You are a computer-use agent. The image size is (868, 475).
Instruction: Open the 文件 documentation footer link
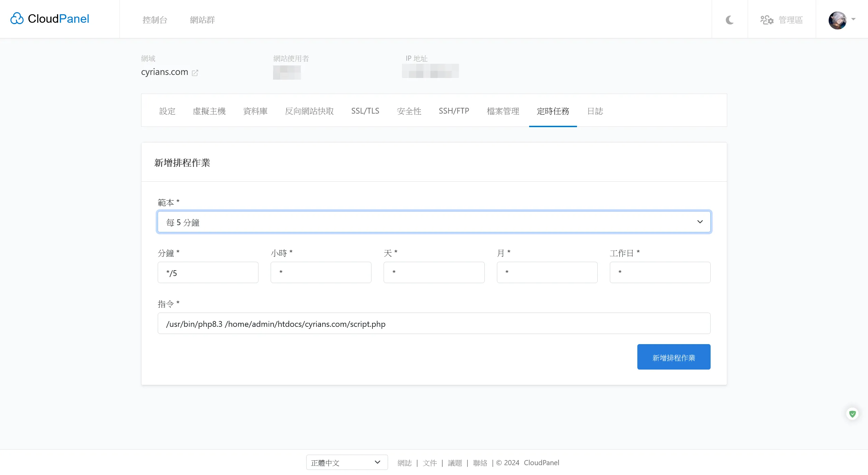[x=430, y=463]
